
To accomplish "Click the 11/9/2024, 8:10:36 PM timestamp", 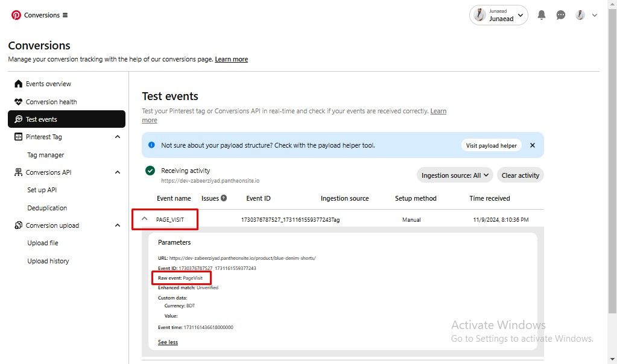I will [x=501, y=220].
